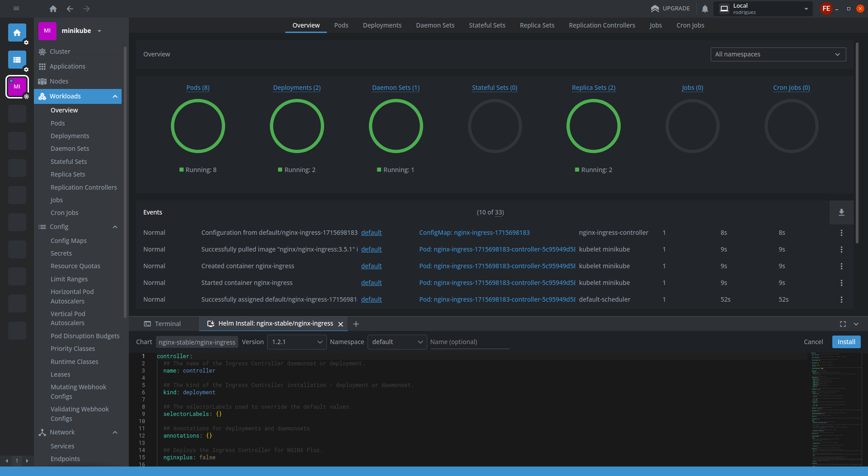The height and width of the screenshot is (476, 868).
Task: Open actions menu for default-scheduler event row
Action: [841, 299]
